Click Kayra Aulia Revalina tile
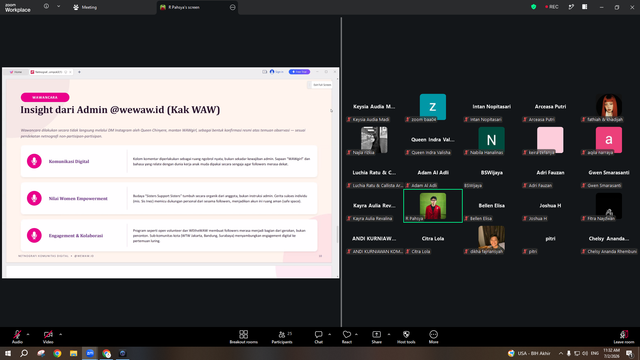 pos(374,206)
